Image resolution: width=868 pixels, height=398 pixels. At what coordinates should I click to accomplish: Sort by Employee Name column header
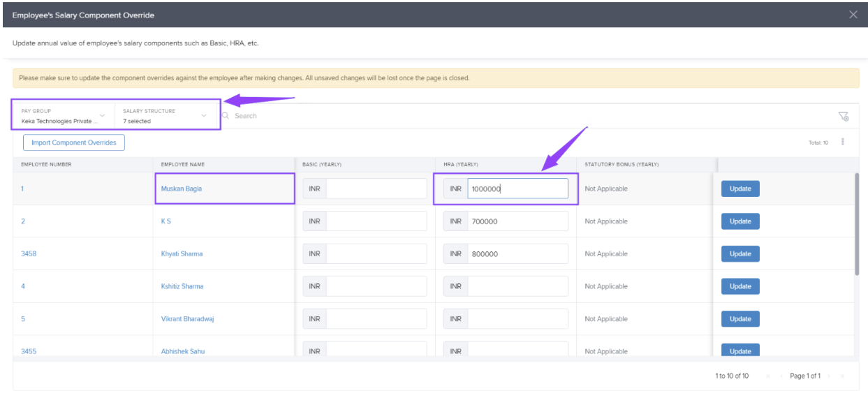pos(182,165)
